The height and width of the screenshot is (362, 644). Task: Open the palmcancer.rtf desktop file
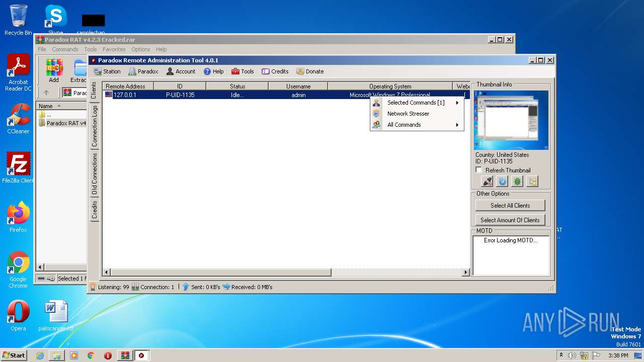(x=56, y=316)
